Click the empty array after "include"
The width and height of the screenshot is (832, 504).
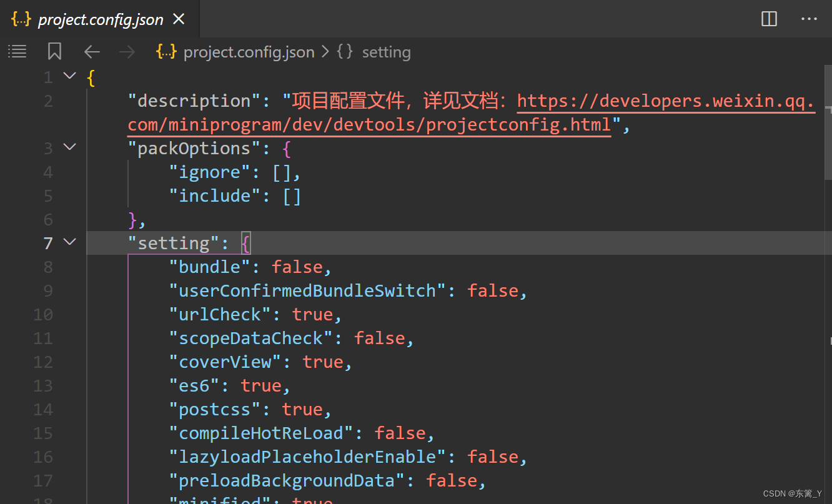point(292,195)
